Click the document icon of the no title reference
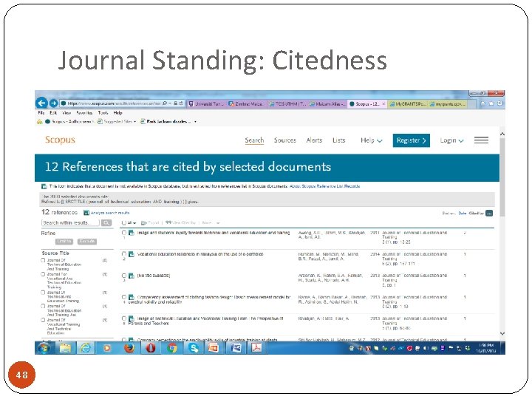The image size is (532, 399). coord(132,276)
